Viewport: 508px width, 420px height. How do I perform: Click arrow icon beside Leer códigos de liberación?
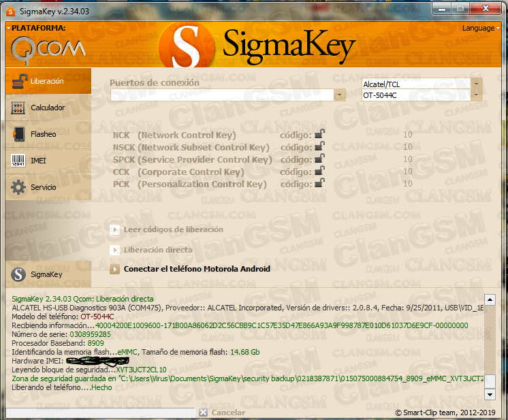click(114, 229)
